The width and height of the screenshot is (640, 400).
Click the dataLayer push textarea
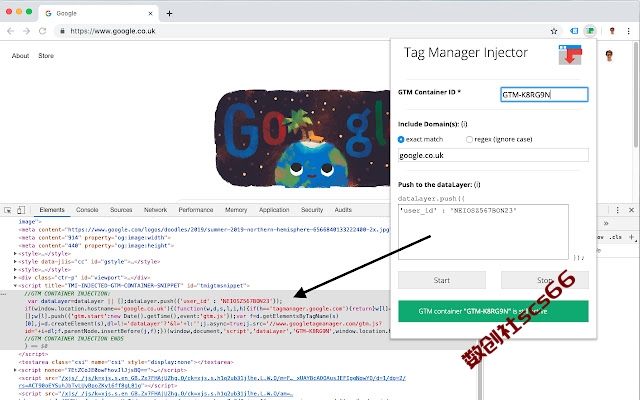coord(483,232)
